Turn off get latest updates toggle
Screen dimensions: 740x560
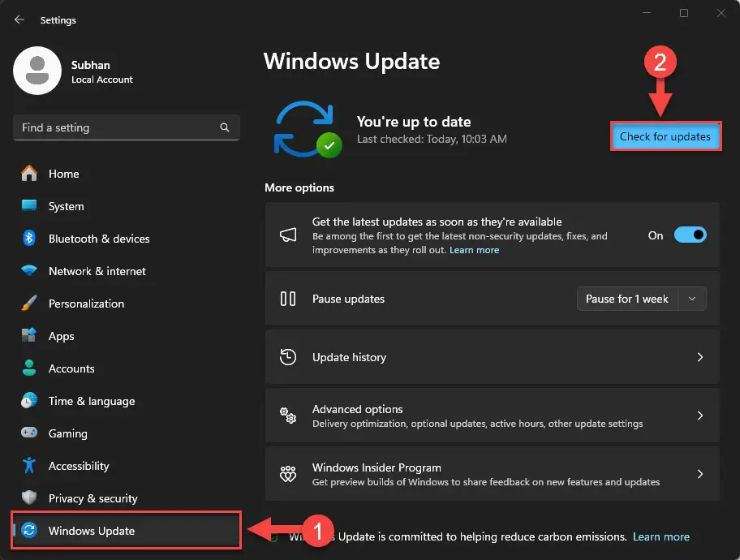click(690, 235)
